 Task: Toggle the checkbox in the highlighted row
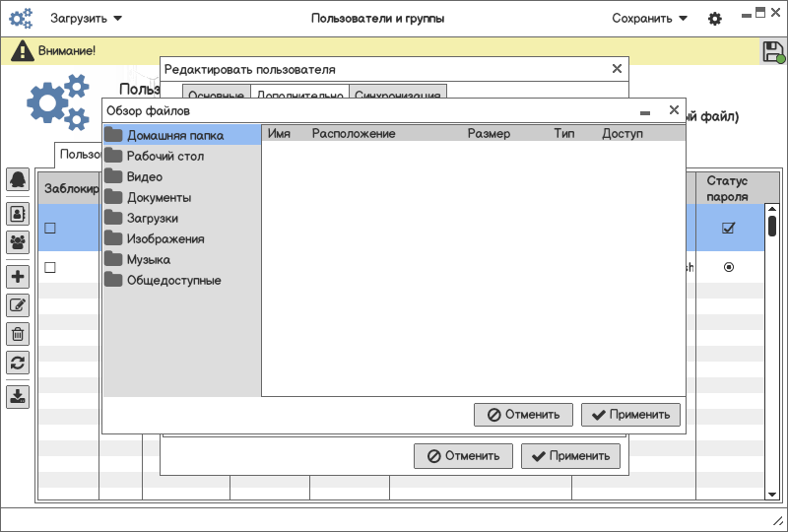click(x=50, y=228)
